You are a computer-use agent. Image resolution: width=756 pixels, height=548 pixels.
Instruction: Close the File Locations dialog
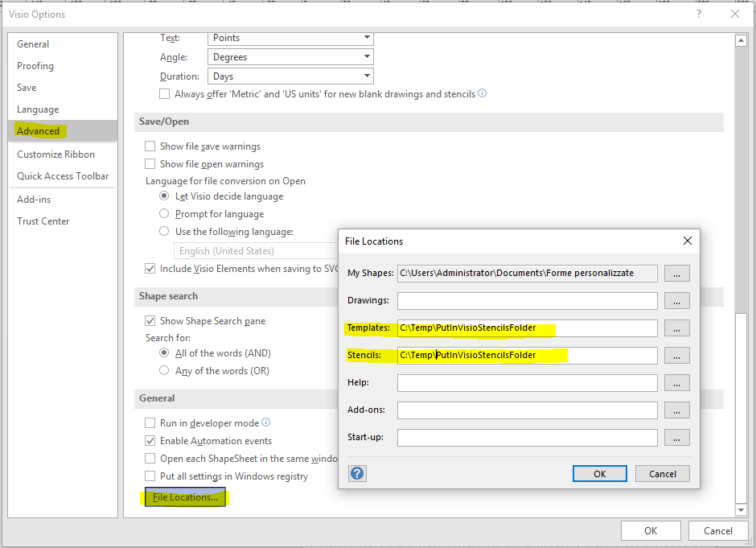coord(688,241)
